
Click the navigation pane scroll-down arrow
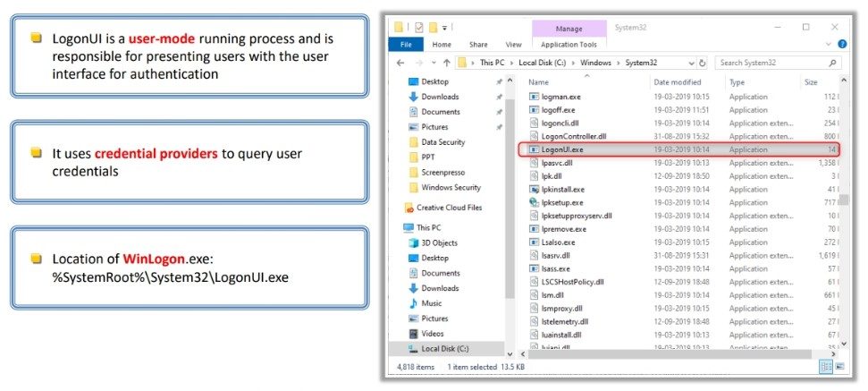(x=510, y=353)
